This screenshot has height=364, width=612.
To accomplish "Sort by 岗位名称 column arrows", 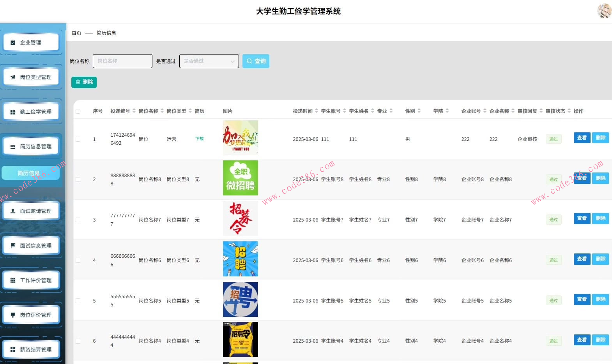I will click(x=162, y=111).
